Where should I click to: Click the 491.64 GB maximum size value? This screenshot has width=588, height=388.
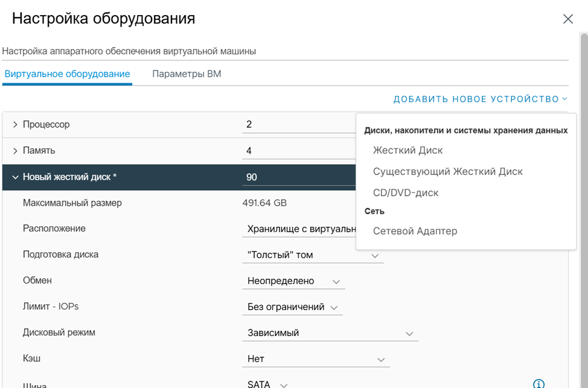pos(264,203)
